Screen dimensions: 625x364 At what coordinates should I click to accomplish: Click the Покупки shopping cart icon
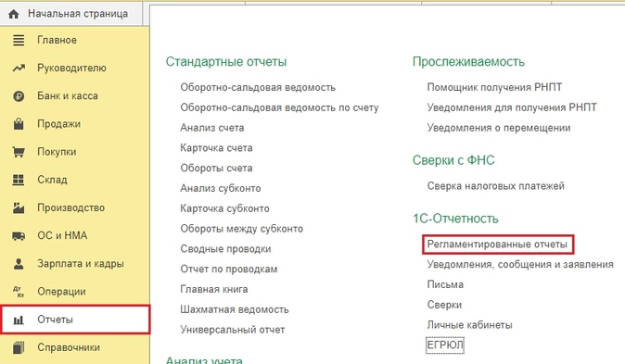19,152
